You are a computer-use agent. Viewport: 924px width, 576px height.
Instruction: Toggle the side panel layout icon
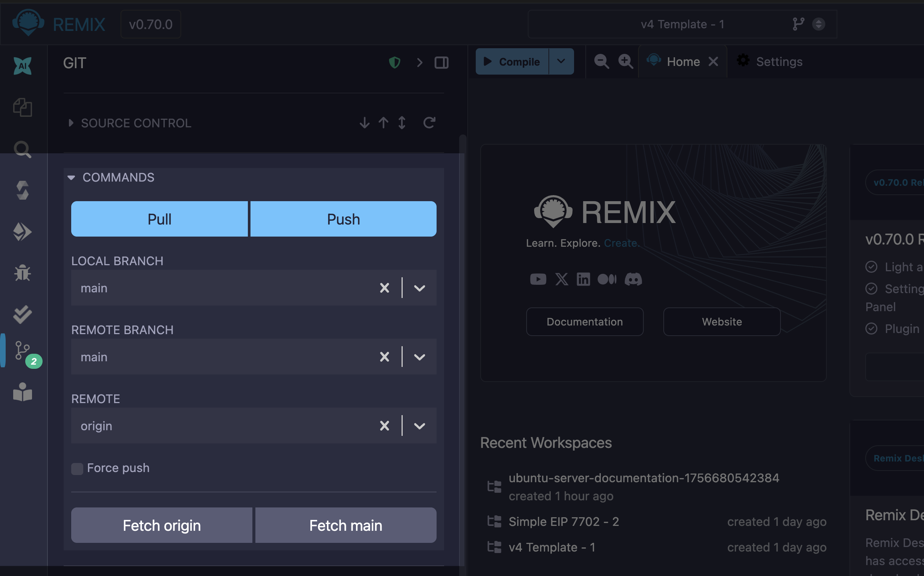coord(441,63)
